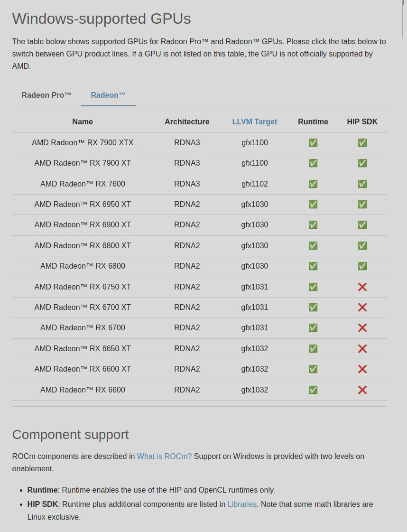This screenshot has height=532, width=407.
Task: Click the HIP SDK checkmark for RX 6800
Action: point(362,266)
